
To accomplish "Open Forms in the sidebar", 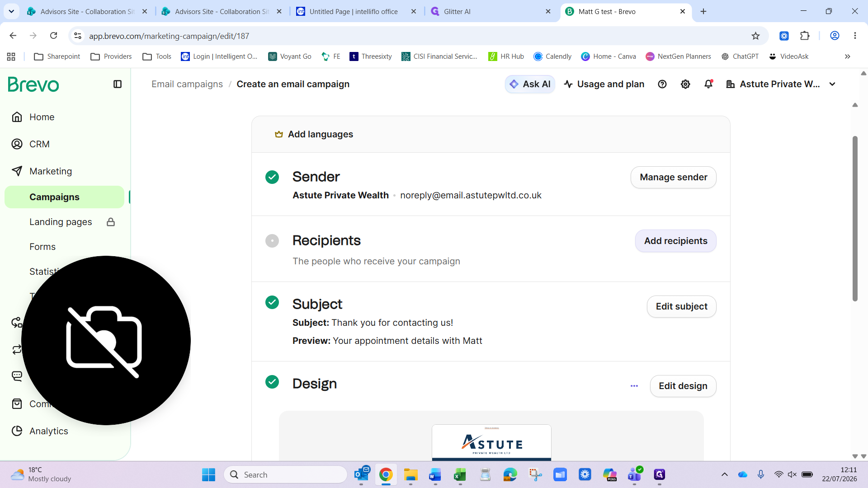I will (42, 247).
